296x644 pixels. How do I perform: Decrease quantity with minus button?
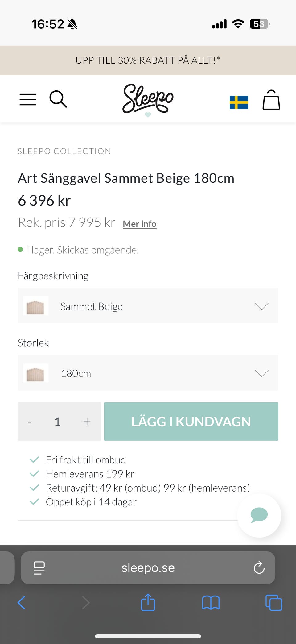[30, 422]
